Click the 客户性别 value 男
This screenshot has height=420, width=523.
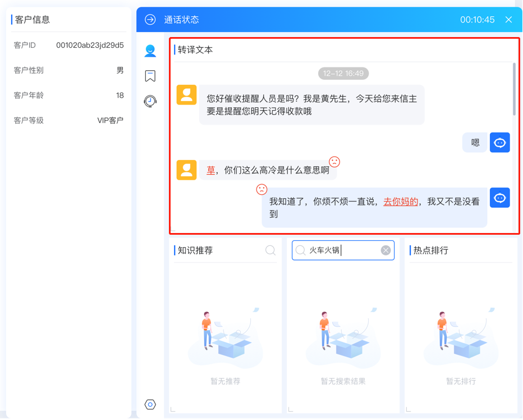(120, 70)
